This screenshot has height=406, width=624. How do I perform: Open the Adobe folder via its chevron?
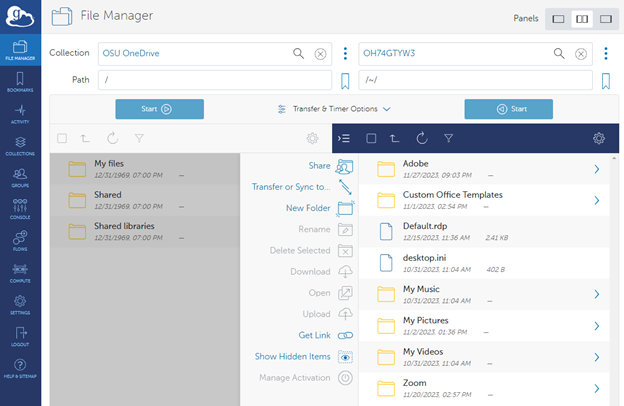[597, 169]
